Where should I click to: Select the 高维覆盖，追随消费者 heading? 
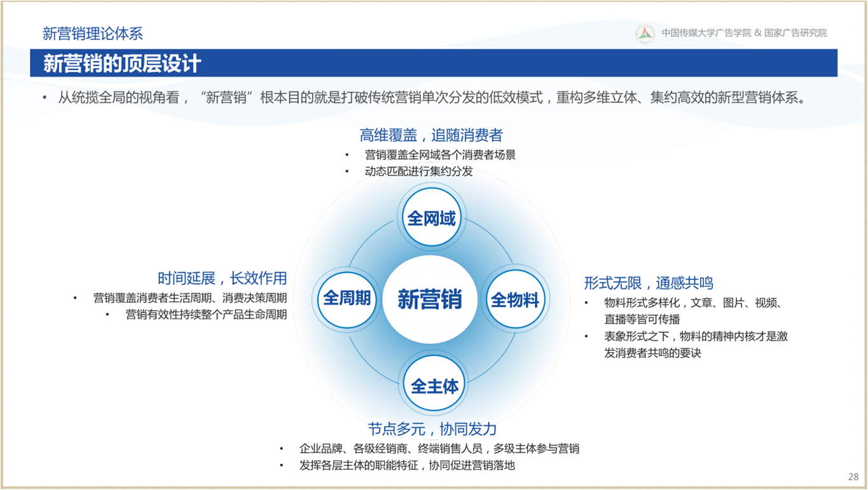coord(431,135)
